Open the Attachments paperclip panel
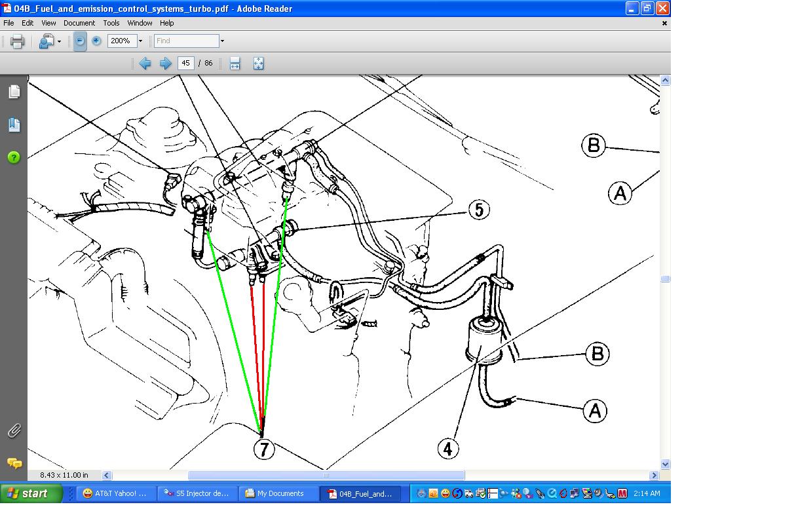 [14, 430]
